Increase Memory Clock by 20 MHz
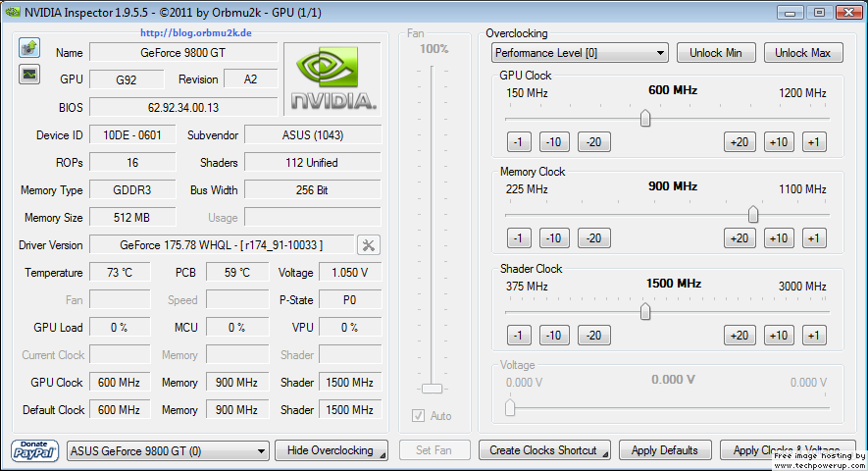Image resolution: width=868 pixels, height=471 pixels. [x=740, y=238]
